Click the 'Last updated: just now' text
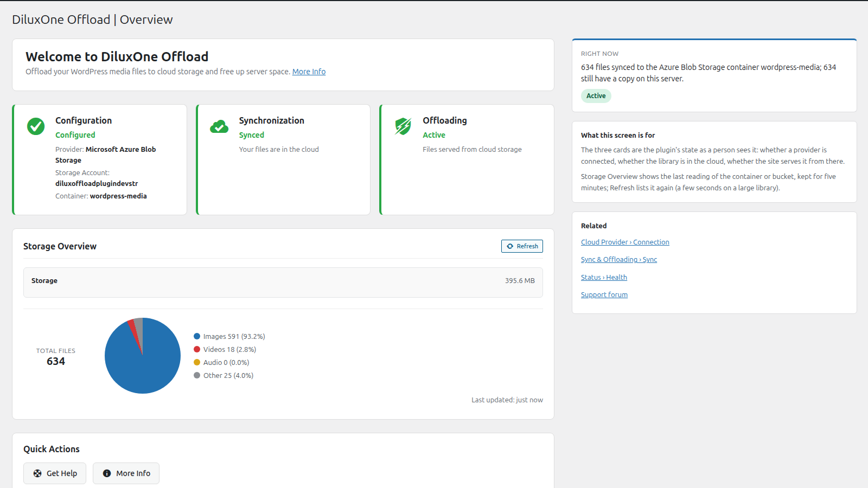The height and width of the screenshot is (488, 868). [x=507, y=400]
